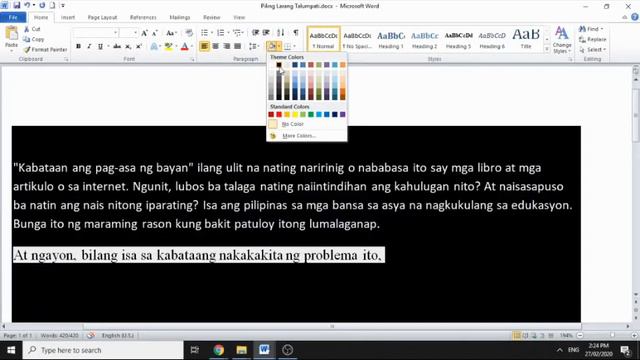
Task: Switch to the Review tab
Action: [x=211, y=17]
